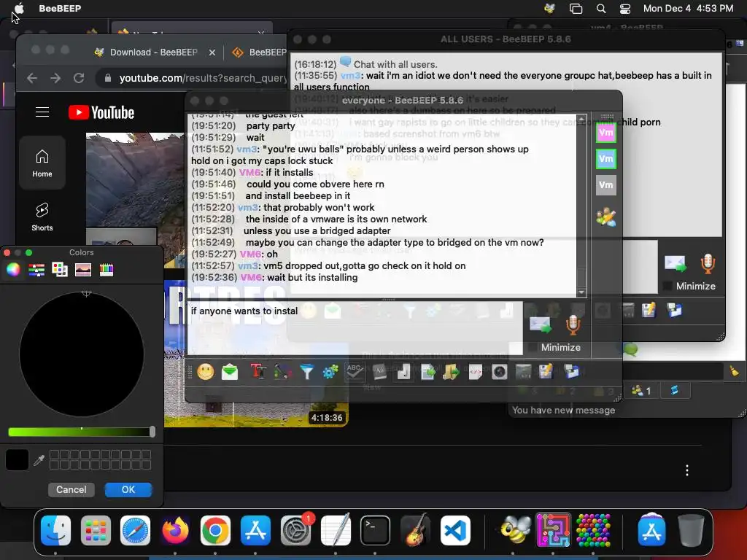This screenshot has width=747, height=560.
Task: Open the three-dot video options menu
Action: 686,470
